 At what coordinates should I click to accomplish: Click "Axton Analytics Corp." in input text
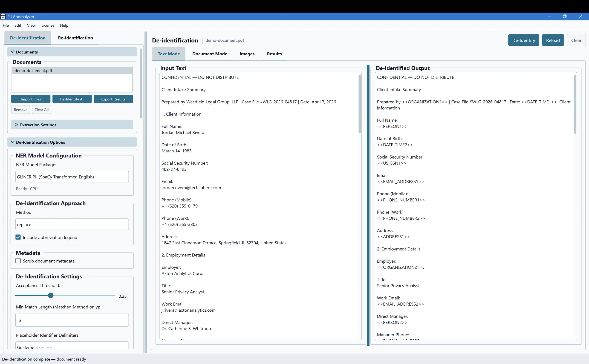(x=182, y=273)
